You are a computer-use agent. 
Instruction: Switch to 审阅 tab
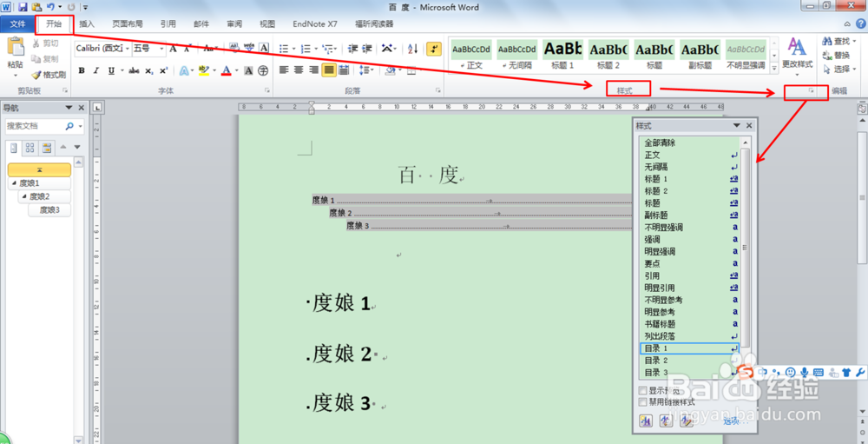(234, 23)
